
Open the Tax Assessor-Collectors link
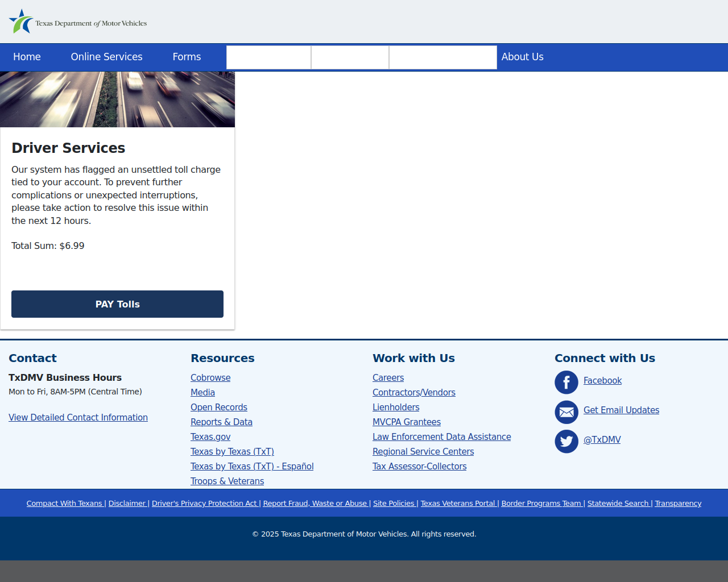pyautogui.click(x=420, y=466)
